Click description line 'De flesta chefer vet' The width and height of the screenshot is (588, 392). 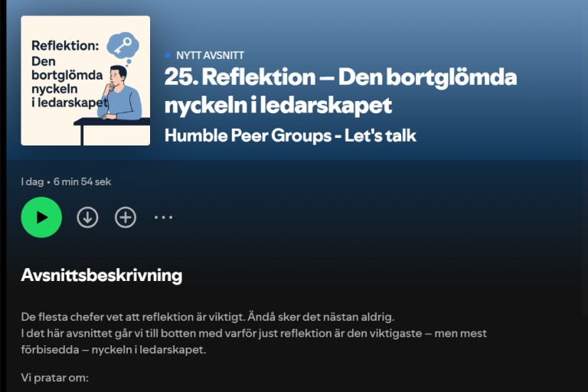(x=207, y=317)
